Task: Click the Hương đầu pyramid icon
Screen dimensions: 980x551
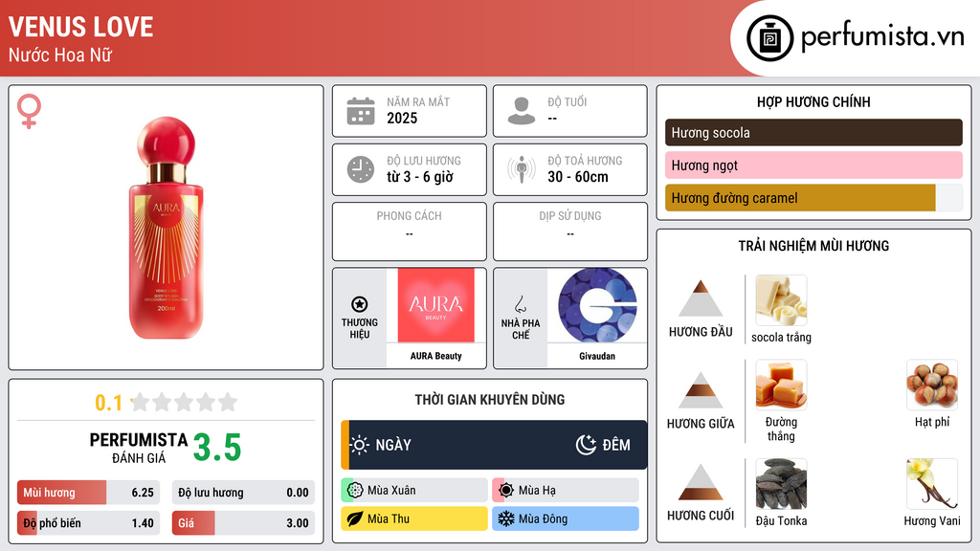Action: point(701,298)
